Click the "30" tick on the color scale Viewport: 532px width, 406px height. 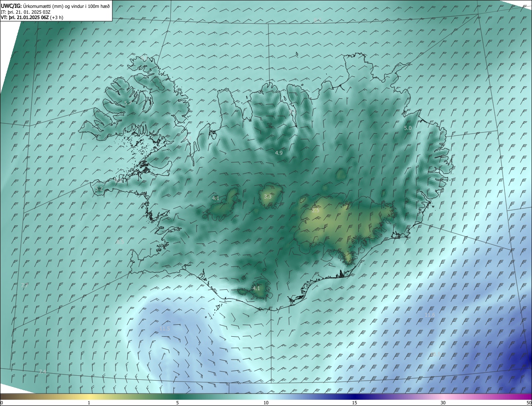pos(443,403)
